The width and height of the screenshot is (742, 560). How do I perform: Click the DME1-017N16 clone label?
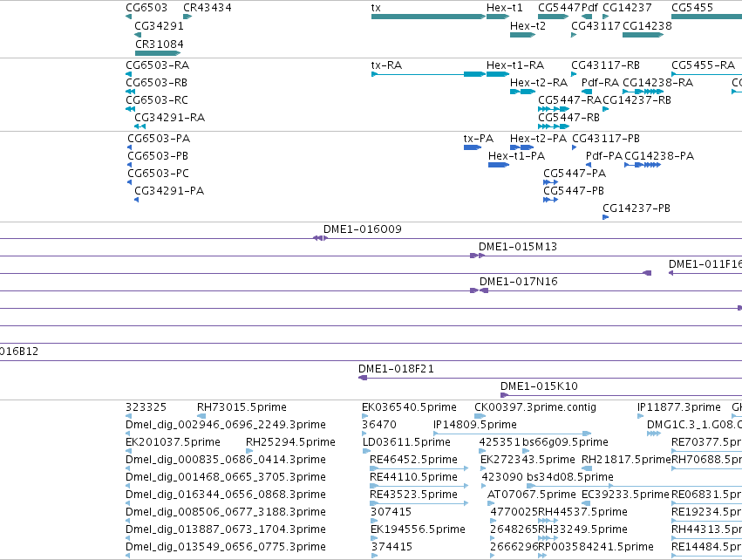519,282
